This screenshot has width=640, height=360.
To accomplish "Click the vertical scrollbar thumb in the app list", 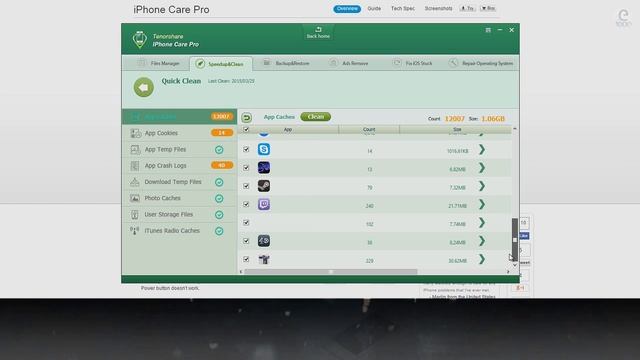I will 515,239.
